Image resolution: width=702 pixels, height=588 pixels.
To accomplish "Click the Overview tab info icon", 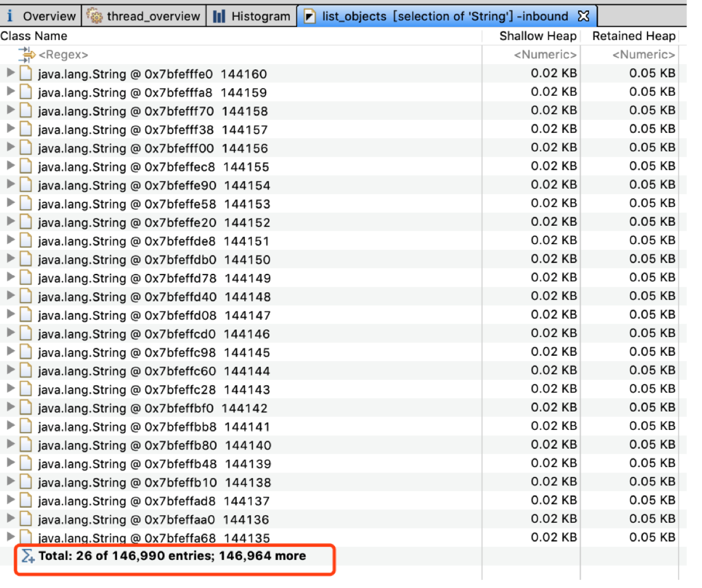I will pos(10,16).
